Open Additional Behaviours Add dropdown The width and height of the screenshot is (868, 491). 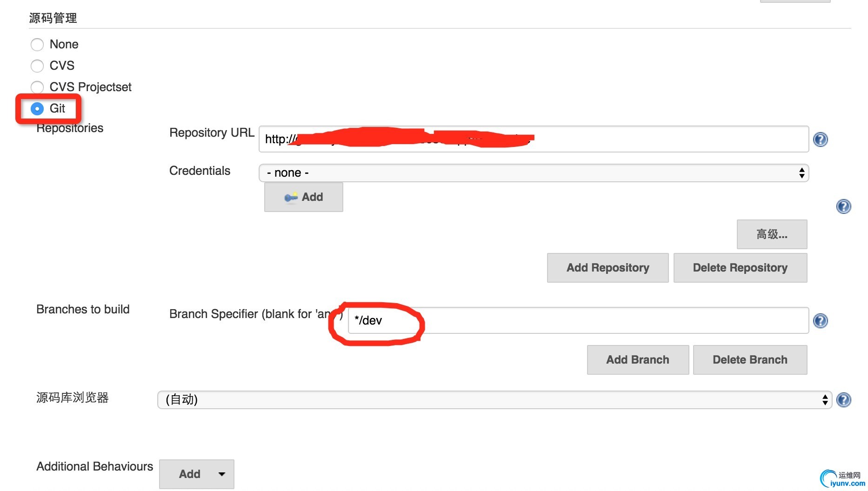tap(196, 474)
